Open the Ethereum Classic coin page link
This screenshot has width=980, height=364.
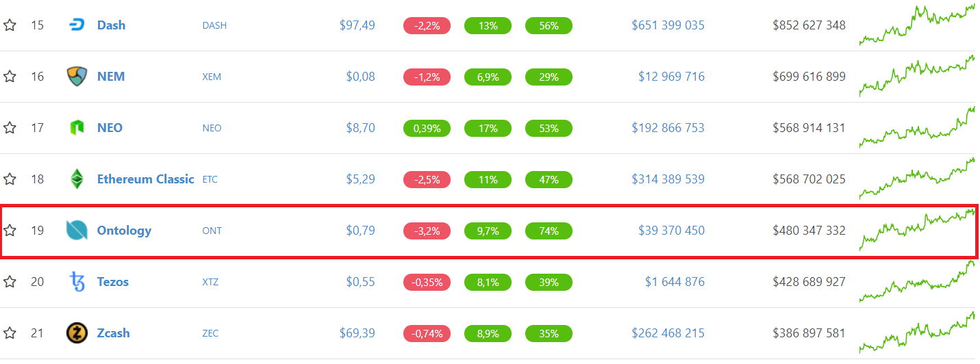click(145, 179)
